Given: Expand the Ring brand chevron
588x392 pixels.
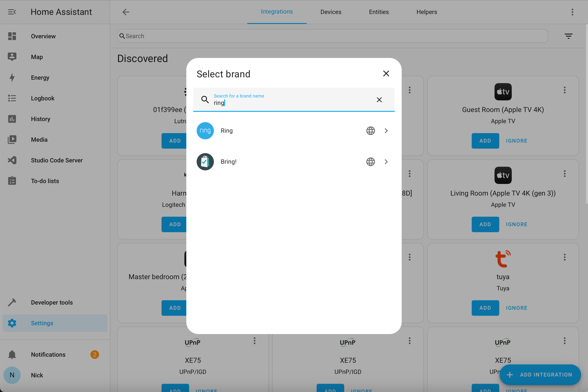Looking at the screenshot, I should [386, 131].
